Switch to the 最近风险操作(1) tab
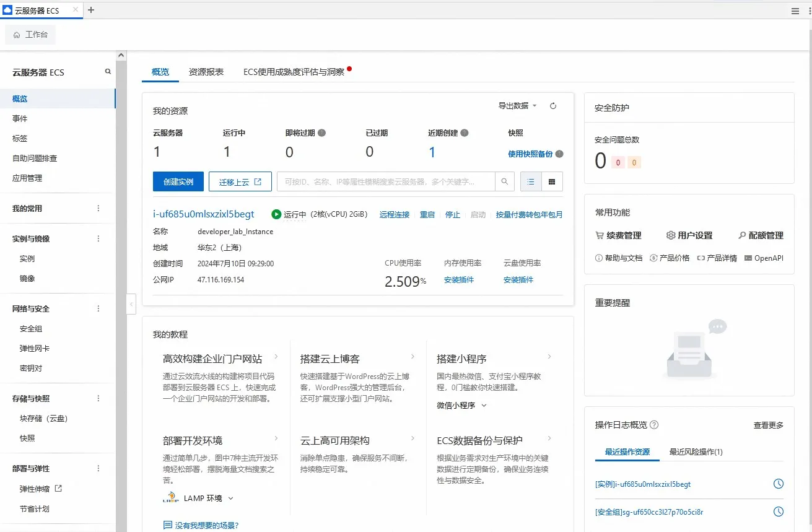This screenshot has height=532, width=812. 696,451
